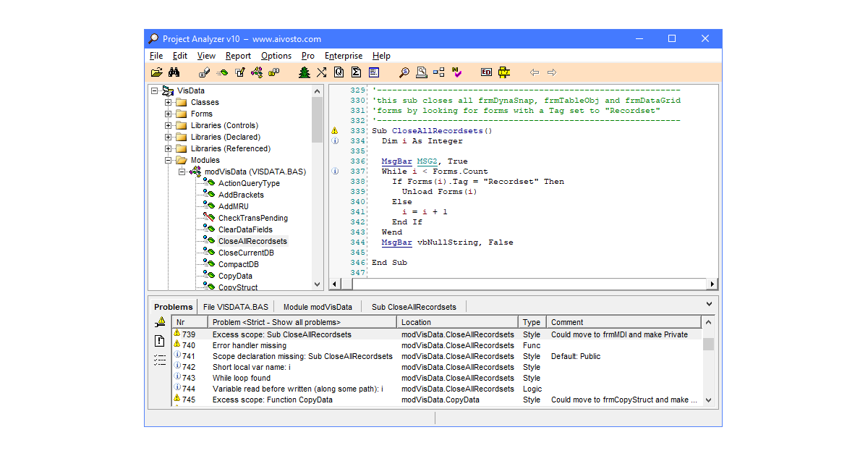This screenshot has height=456, width=868.
Task: Open a project using the folder toolbar icon
Action: click(x=156, y=72)
